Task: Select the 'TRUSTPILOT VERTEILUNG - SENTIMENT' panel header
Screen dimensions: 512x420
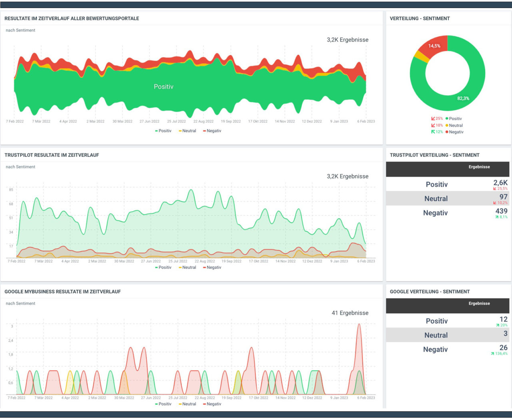Action: pyautogui.click(x=435, y=155)
